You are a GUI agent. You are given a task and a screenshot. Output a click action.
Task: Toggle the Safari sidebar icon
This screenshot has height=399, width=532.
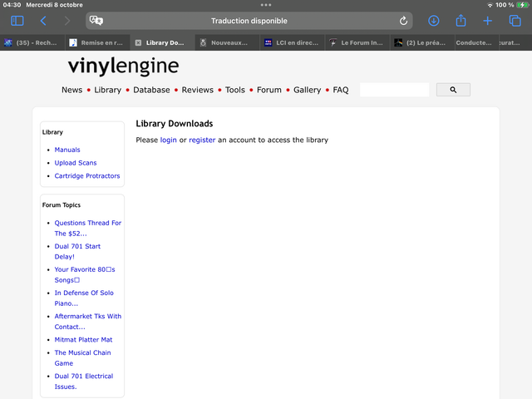point(17,21)
